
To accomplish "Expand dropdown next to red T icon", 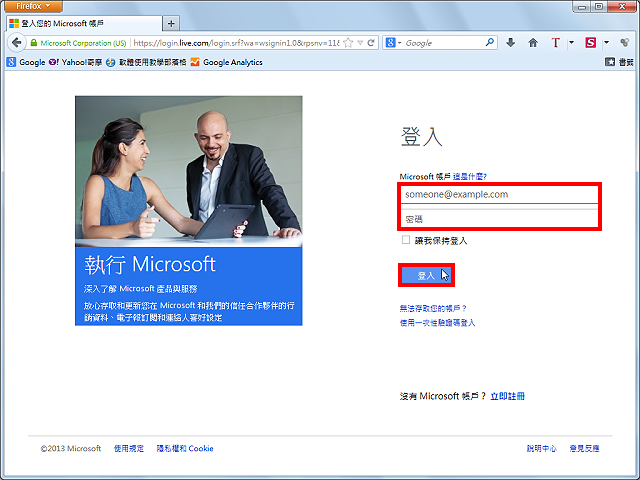I will coord(571,42).
